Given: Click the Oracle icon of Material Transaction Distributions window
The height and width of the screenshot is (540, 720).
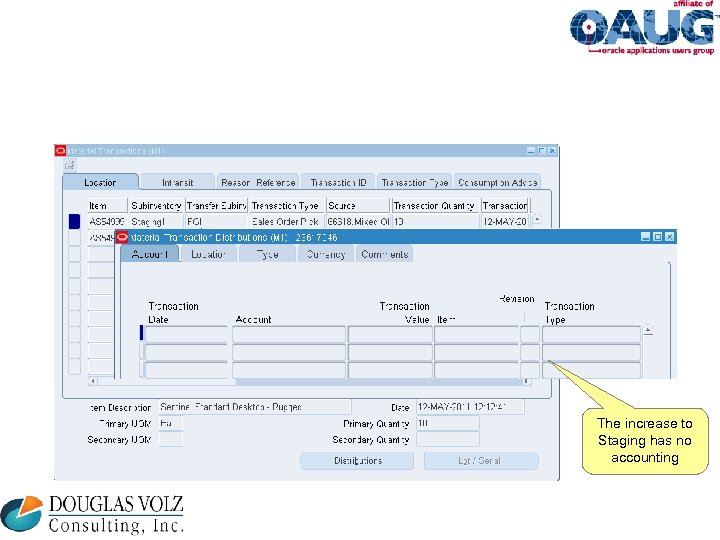Looking at the screenshot, I should (x=122, y=237).
